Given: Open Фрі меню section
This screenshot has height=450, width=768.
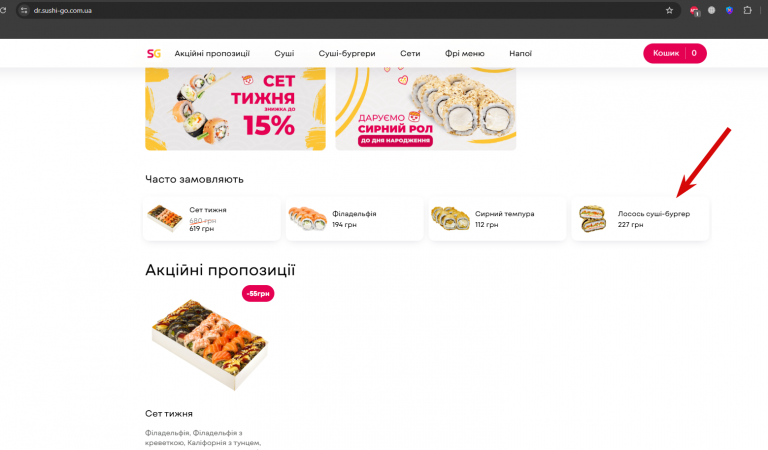Looking at the screenshot, I should tap(464, 53).
